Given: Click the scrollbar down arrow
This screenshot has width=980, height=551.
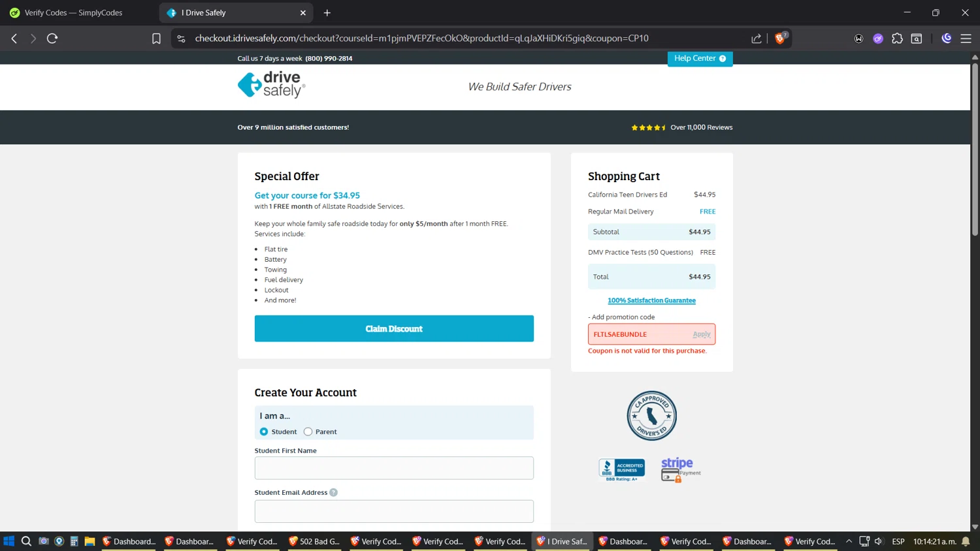Looking at the screenshot, I should [975, 527].
